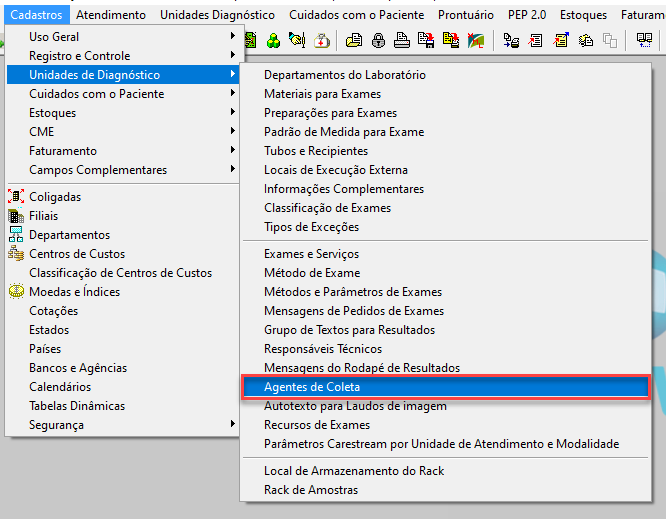Click the stacked yellow documents icon
Image resolution: width=666 pixels, height=519 pixels.
pos(586,41)
